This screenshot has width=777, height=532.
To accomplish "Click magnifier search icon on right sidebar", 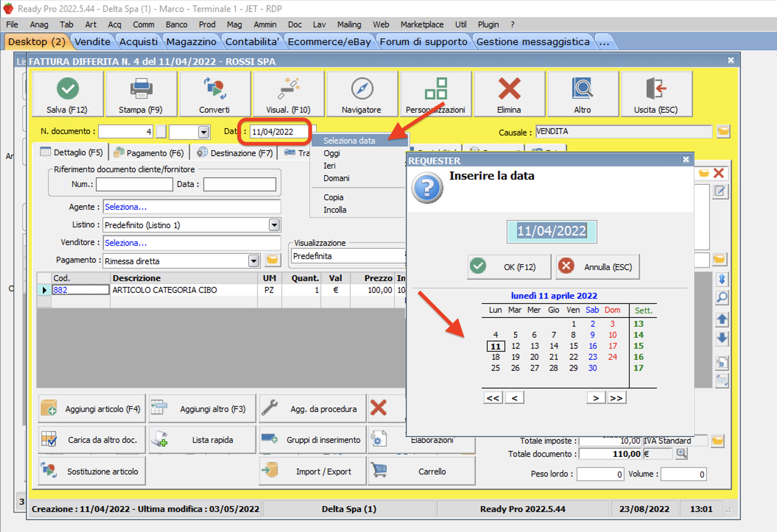I will pyautogui.click(x=722, y=298).
